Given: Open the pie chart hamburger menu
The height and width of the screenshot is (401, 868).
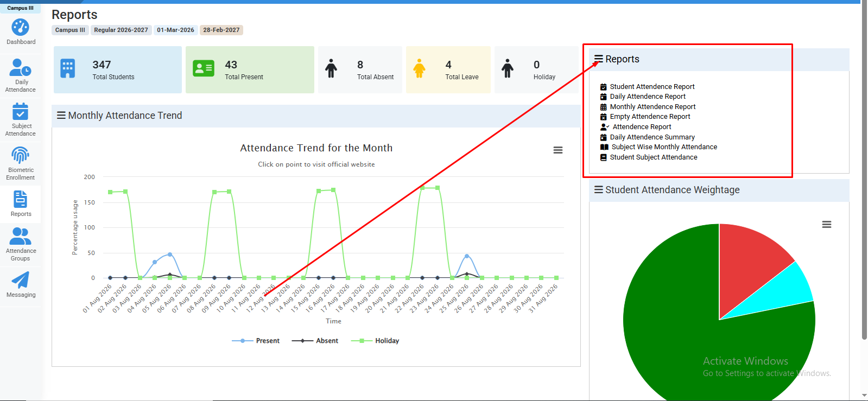Looking at the screenshot, I should pos(827,225).
